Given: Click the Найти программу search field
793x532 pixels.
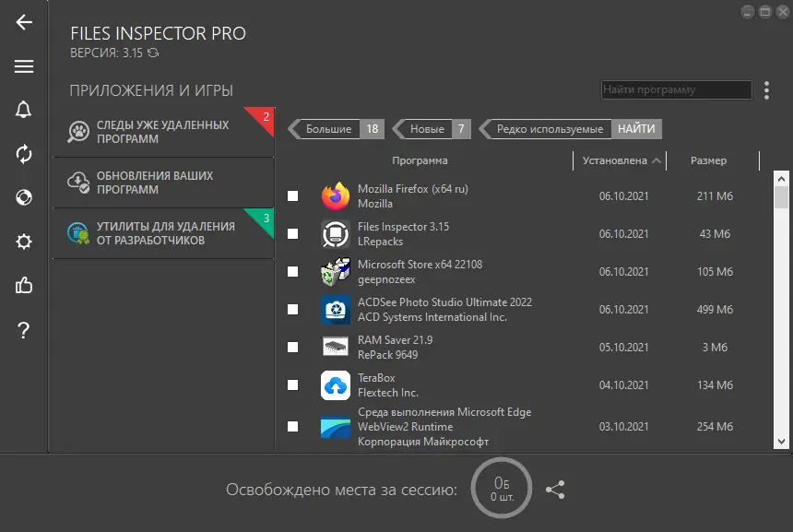Looking at the screenshot, I should 676,90.
